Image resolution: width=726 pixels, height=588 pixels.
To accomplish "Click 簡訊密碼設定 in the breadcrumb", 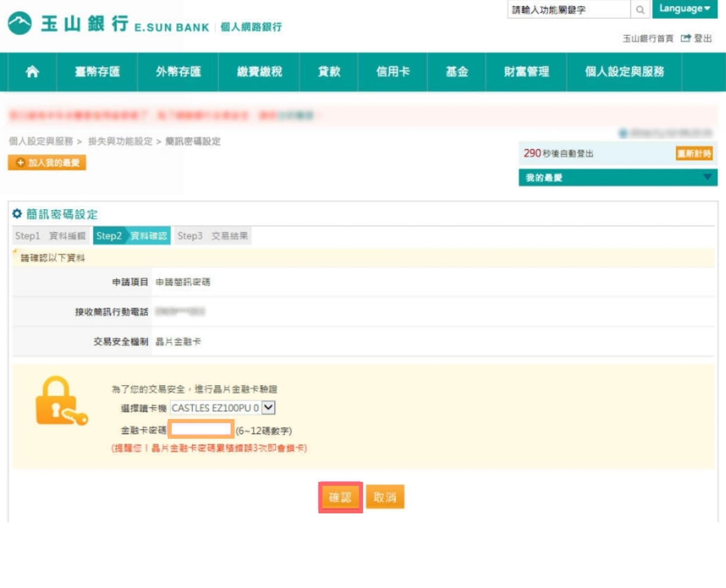I will (x=193, y=141).
